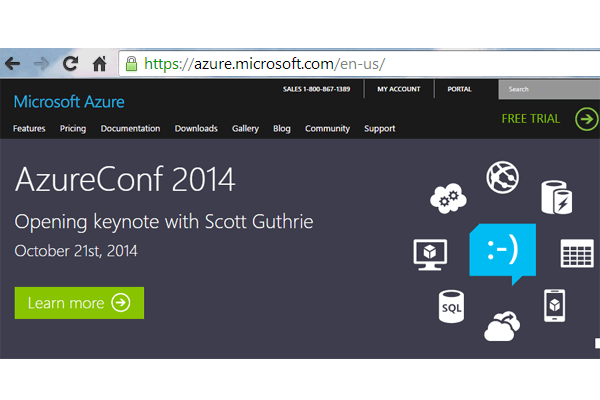The height and width of the screenshot is (400, 600).
Task: Open the Pricing menu item
Action: tap(73, 129)
